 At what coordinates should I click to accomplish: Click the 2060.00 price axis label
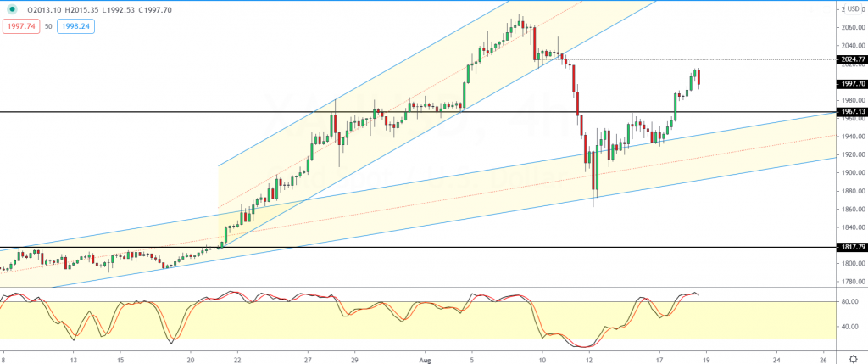point(853,28)
